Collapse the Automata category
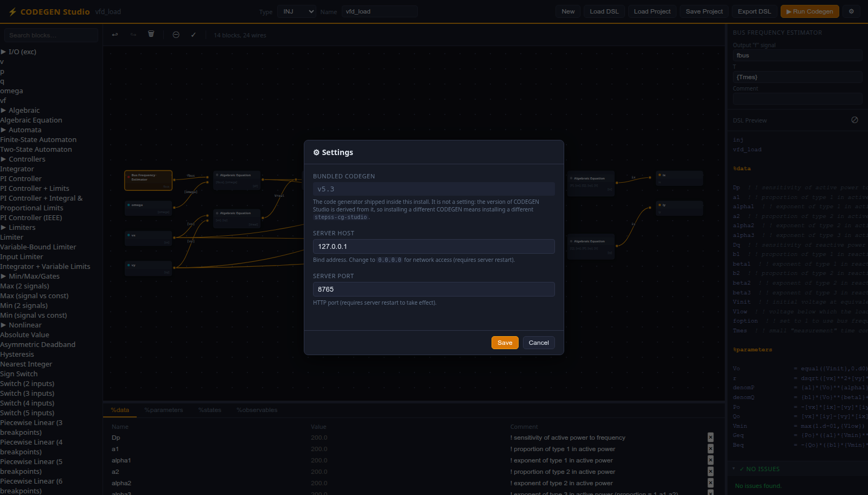This screenshot has height=495, width=868. click(x=21, y=130)
